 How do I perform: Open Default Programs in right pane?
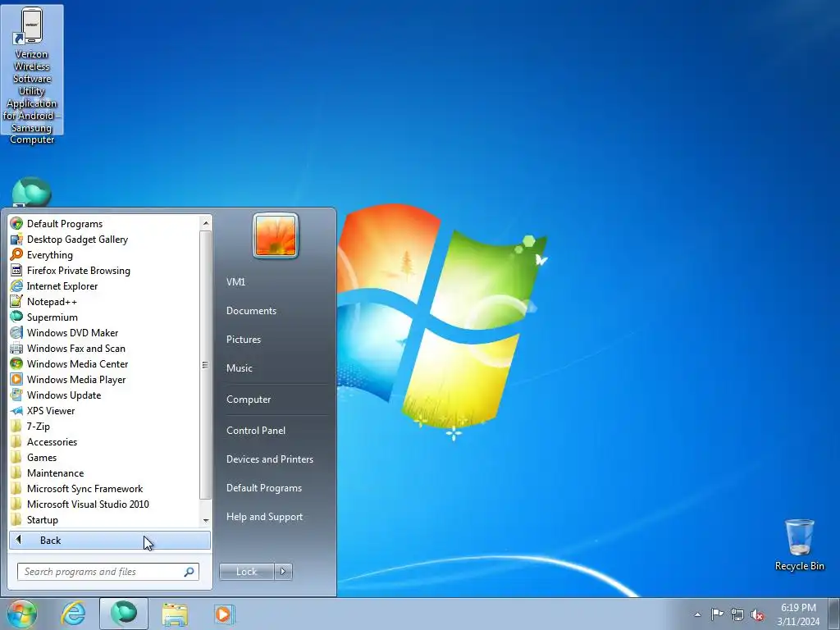tap(263, 488)
